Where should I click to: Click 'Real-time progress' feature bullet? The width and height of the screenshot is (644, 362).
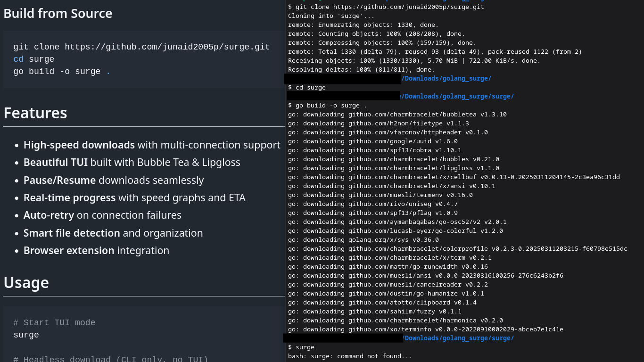click(x=134, y=197)
